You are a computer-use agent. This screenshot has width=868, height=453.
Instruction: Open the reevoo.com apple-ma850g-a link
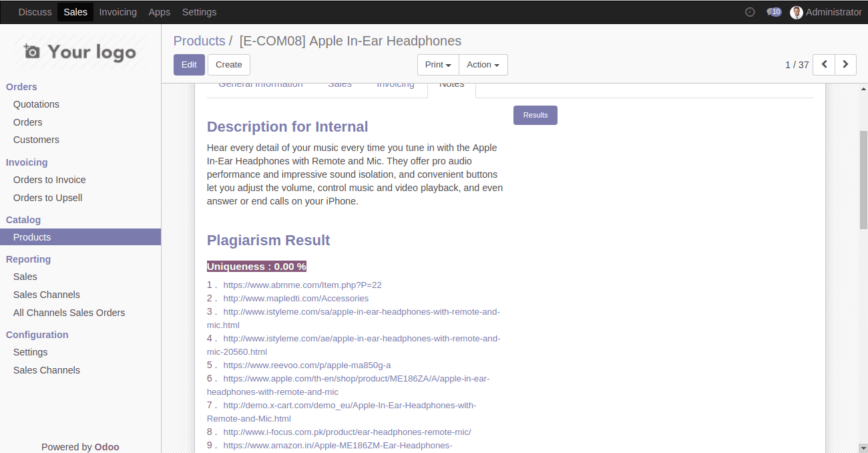point(307,365)
